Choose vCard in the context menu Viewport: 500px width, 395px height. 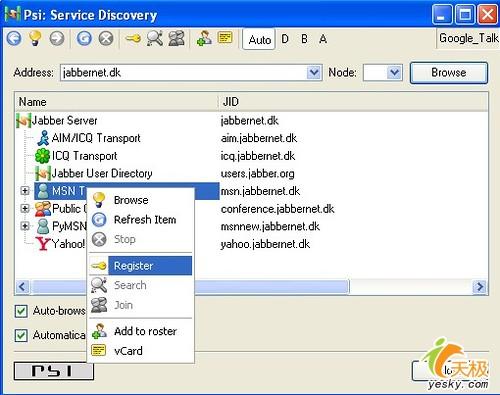[140, 351]
